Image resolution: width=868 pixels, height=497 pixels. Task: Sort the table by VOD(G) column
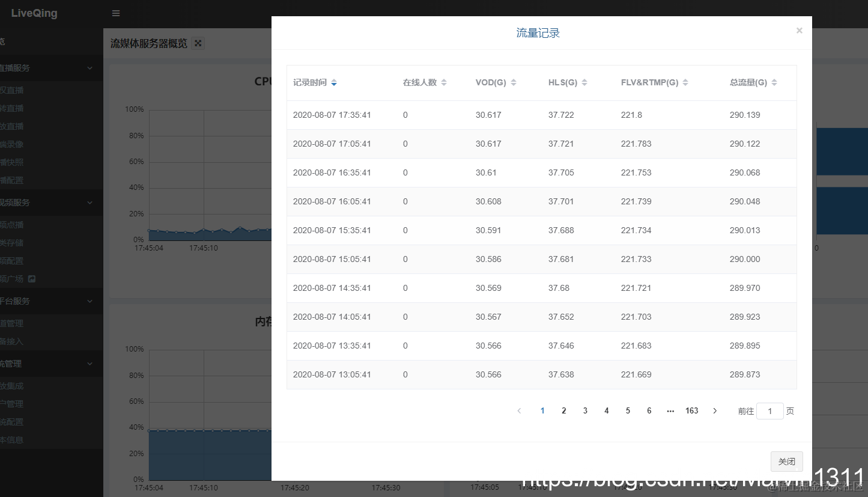(514, 83)
